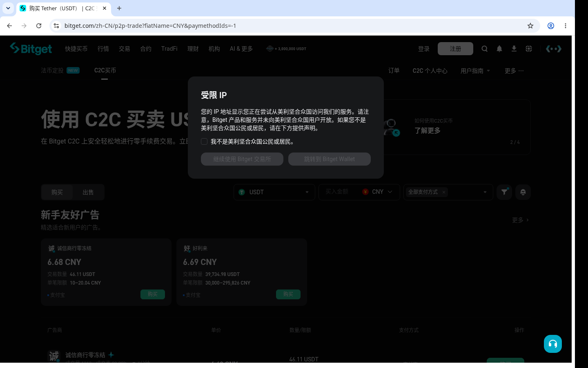Open the customer support headset button
Viewport: 588px width, 368px height.
pos(553,344)
